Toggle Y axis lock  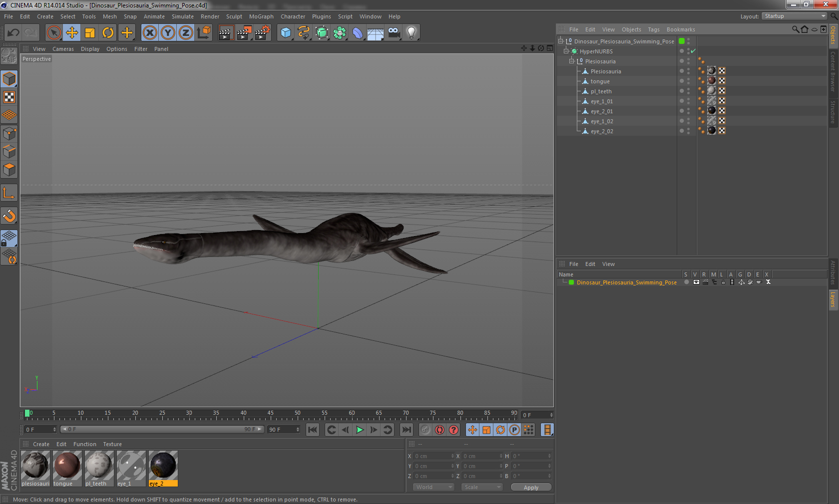coord(168,33)
